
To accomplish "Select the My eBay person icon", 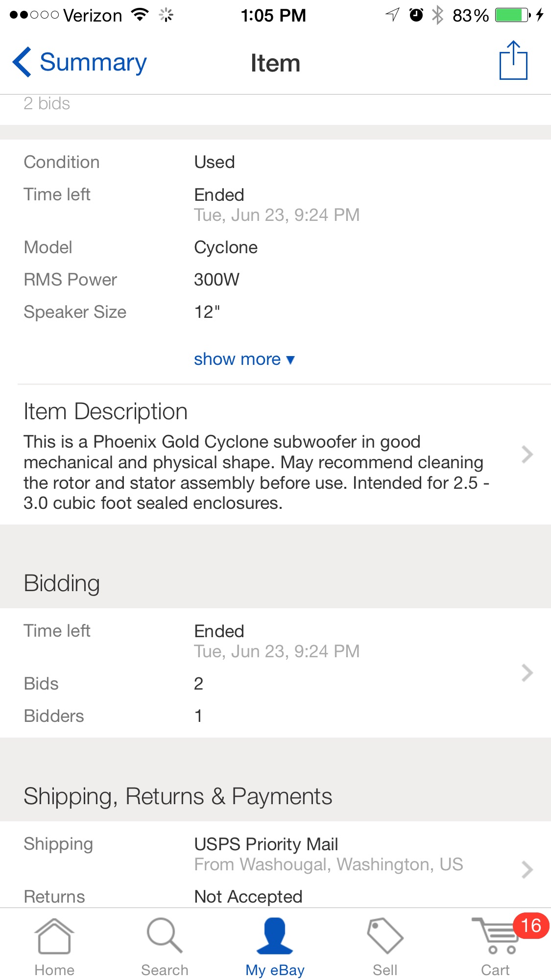I will point(275,936).
